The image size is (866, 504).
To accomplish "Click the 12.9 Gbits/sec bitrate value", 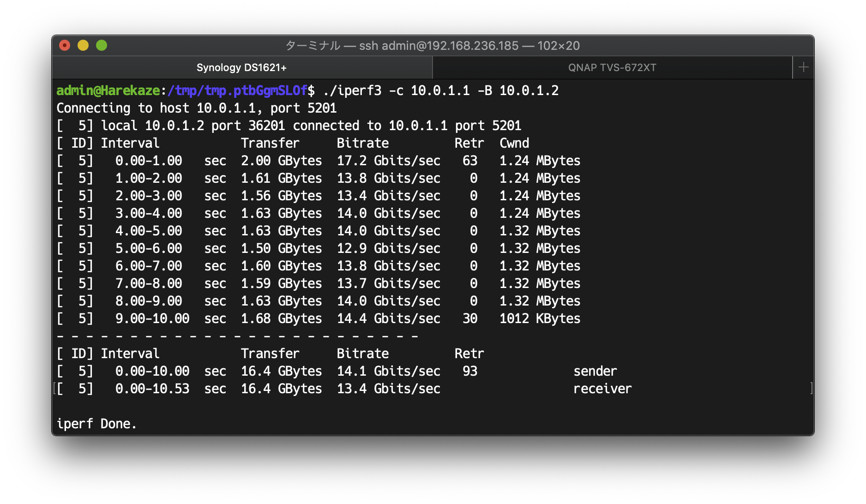I will [x=388, y=248].
